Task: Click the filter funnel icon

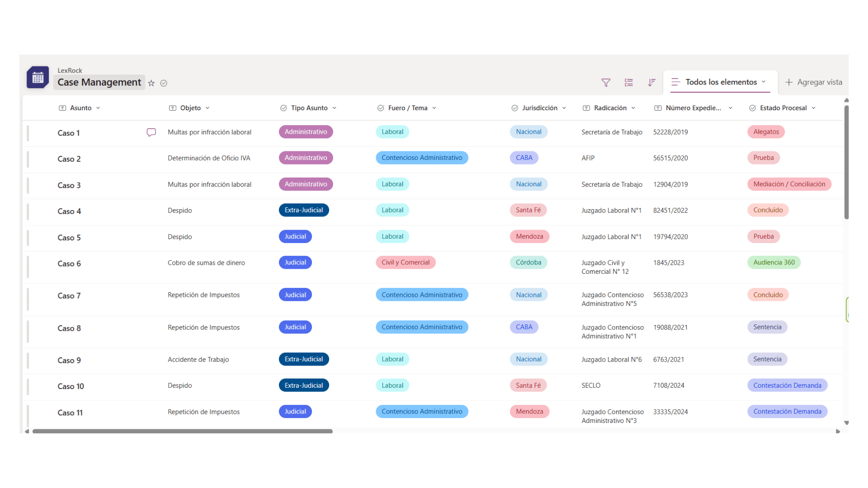Action: [606, 82]
